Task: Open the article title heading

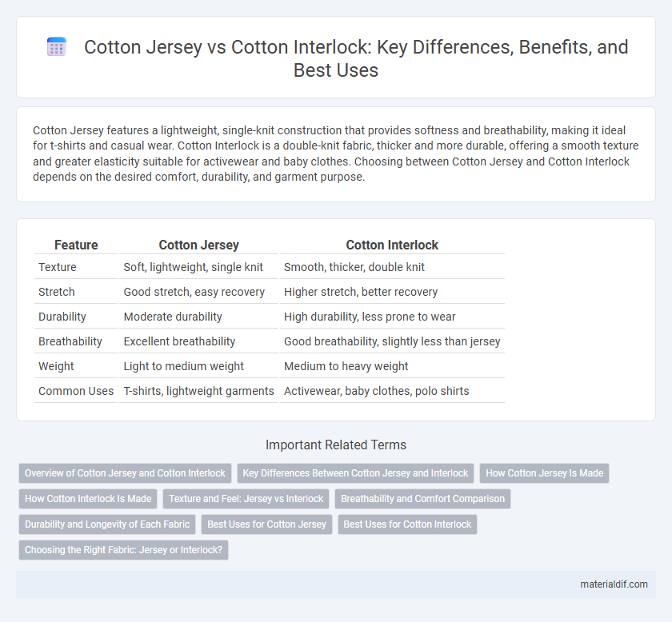Action: pyautogui.click(x=356, y=58)
